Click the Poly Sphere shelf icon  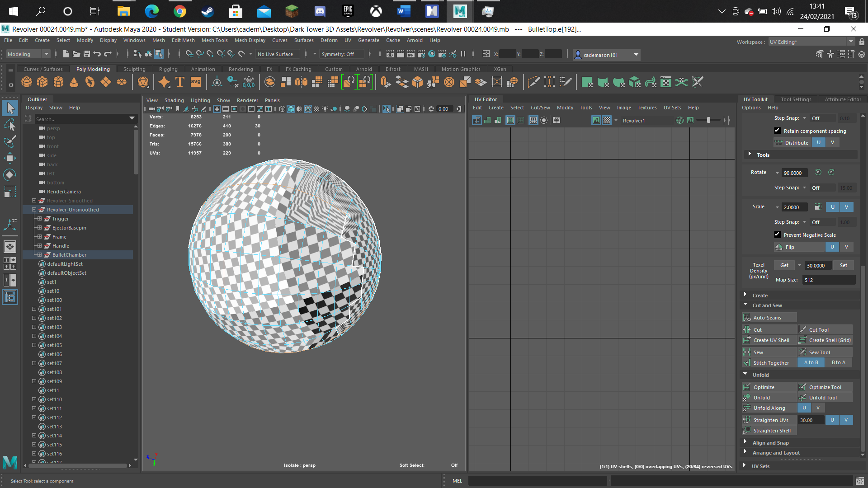click(x=27, y=82)
